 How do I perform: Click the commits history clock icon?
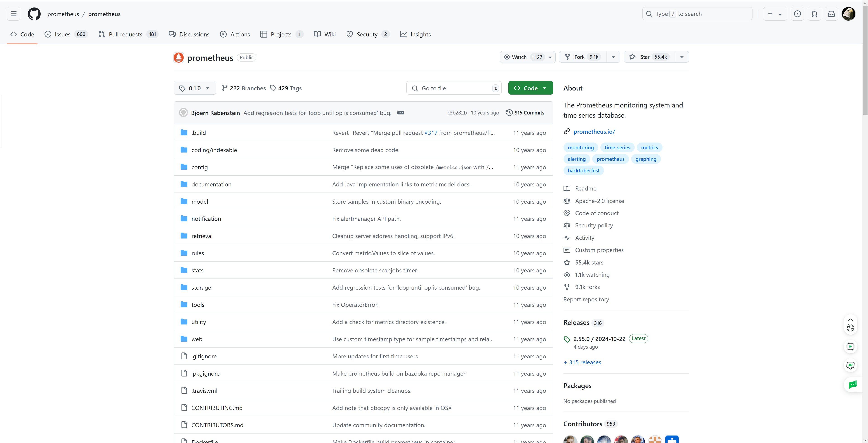tap(509, 113)
